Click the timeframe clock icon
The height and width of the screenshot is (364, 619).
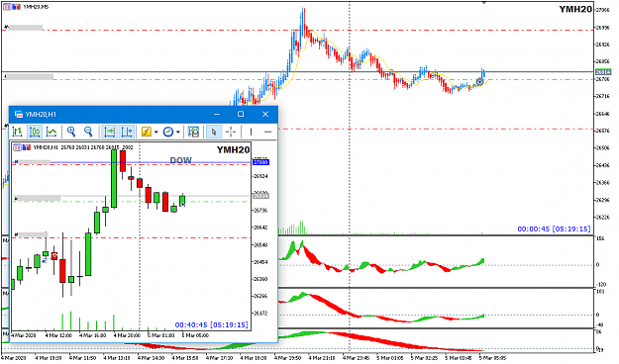point(168,132)
